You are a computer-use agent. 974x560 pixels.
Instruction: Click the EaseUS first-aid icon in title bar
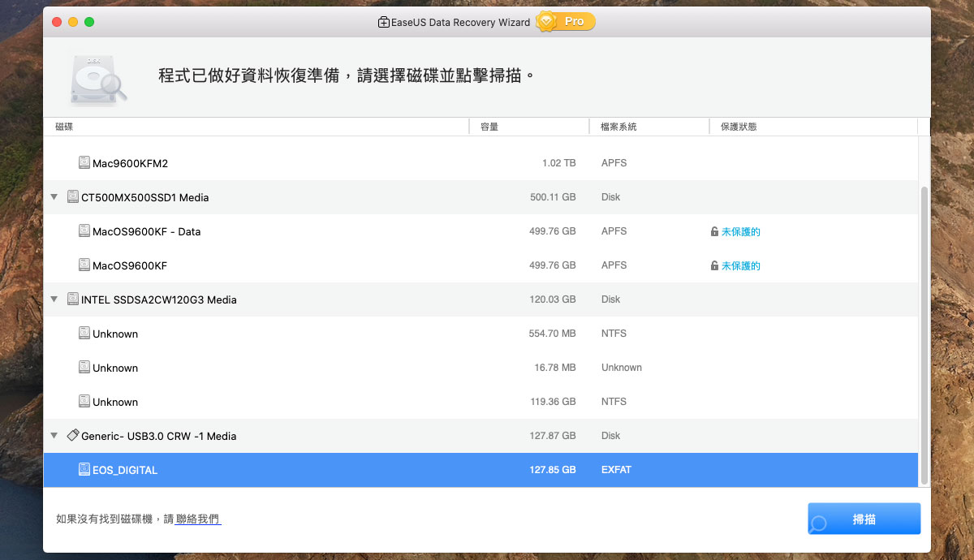384,22
